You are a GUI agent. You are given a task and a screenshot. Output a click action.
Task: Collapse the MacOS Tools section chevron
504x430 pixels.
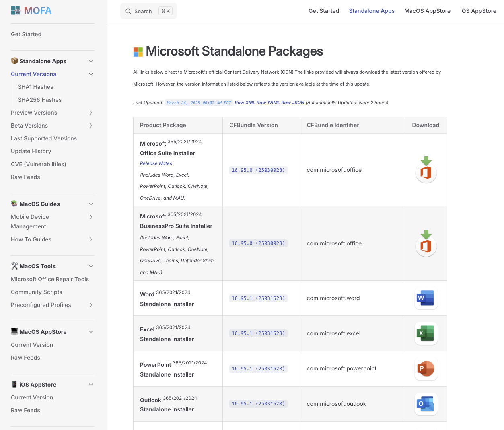pyautogui.click(x=91, y=266)
